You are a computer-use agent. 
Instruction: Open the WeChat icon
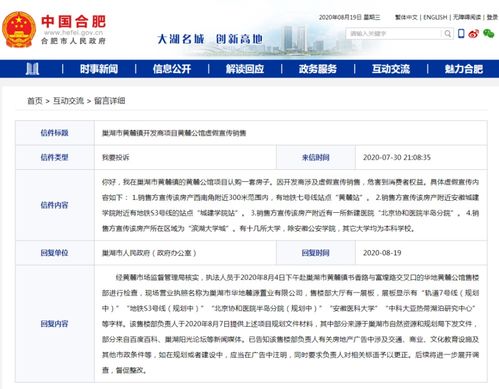coord(489,33)
